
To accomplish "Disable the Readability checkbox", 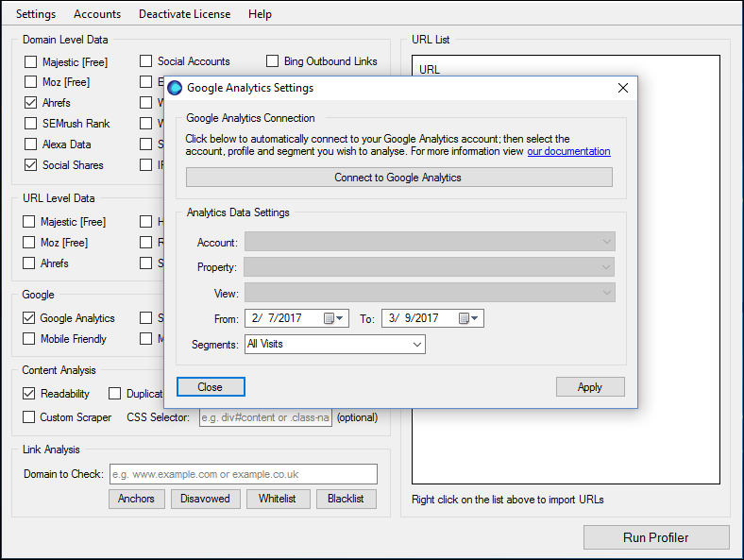I will (x=31, y=394).
